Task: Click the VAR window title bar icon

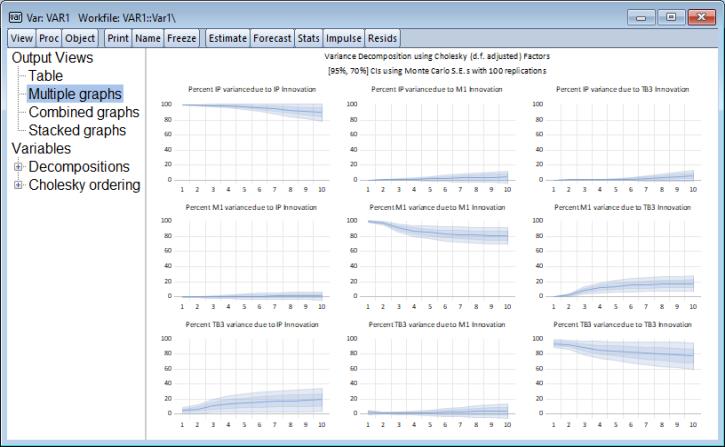Action: pyautogui.click(x=15, y=16)
